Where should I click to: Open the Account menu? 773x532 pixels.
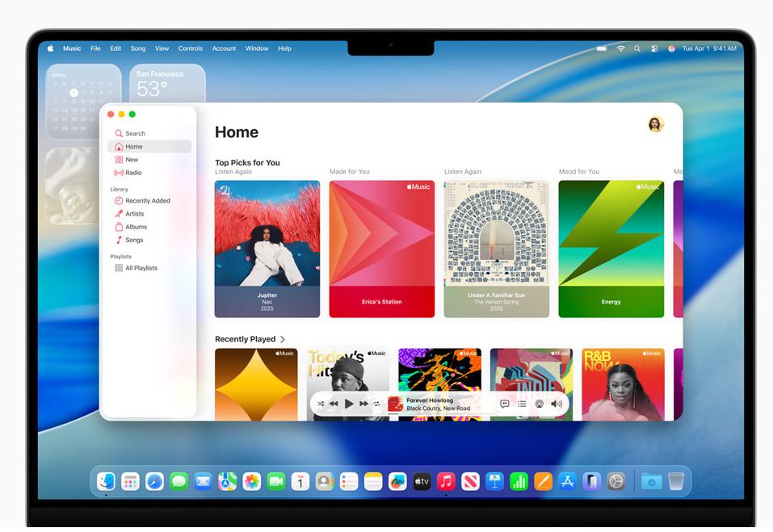click(x=224, y=48)
